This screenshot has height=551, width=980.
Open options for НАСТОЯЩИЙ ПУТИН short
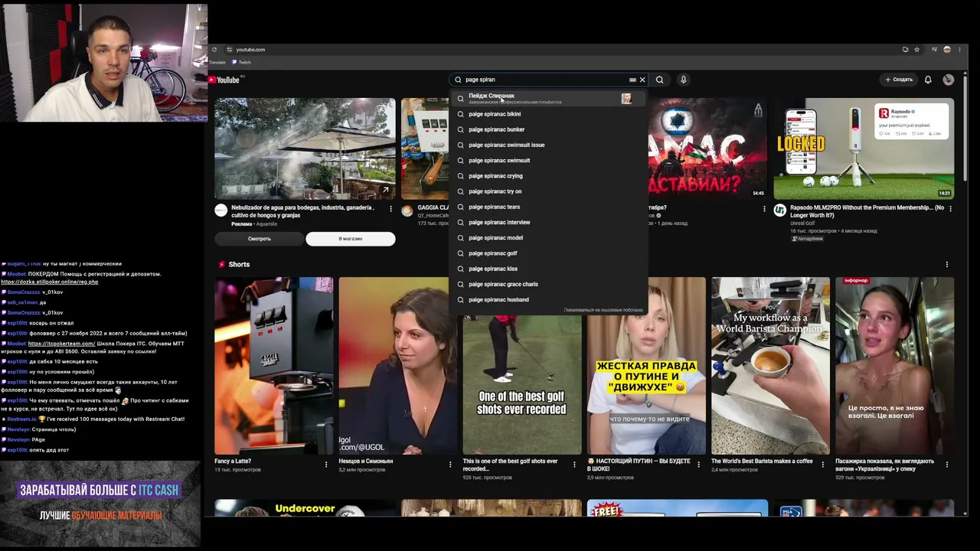click(698, 465)
